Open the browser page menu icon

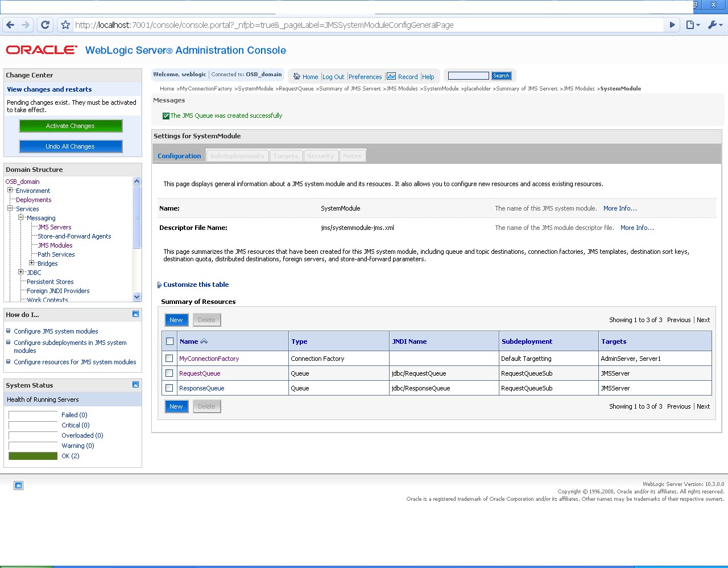coord(692,25)
